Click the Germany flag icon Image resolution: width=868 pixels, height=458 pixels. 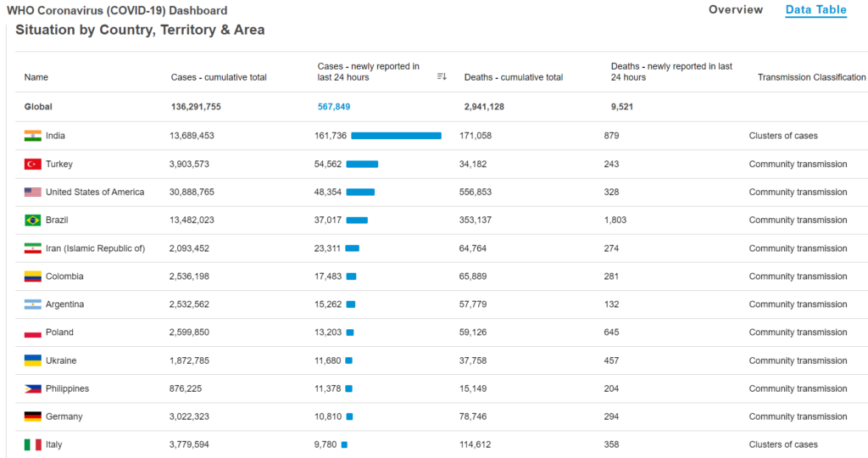(33, 416)
